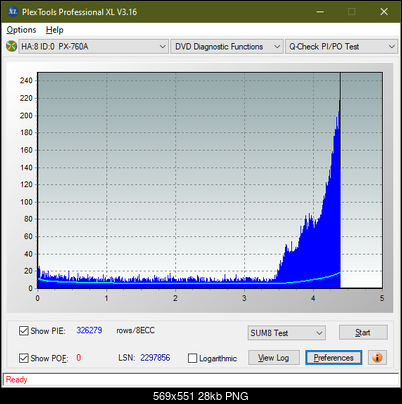Click the View Log button

point(274,358)
